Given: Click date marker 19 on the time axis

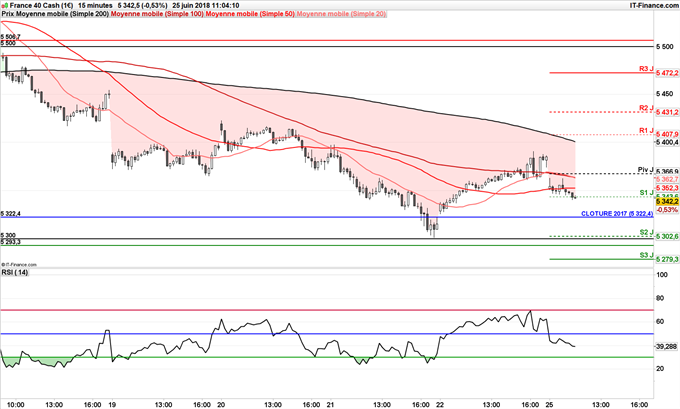Looking at the screenshot, I should tap(111, 405).
